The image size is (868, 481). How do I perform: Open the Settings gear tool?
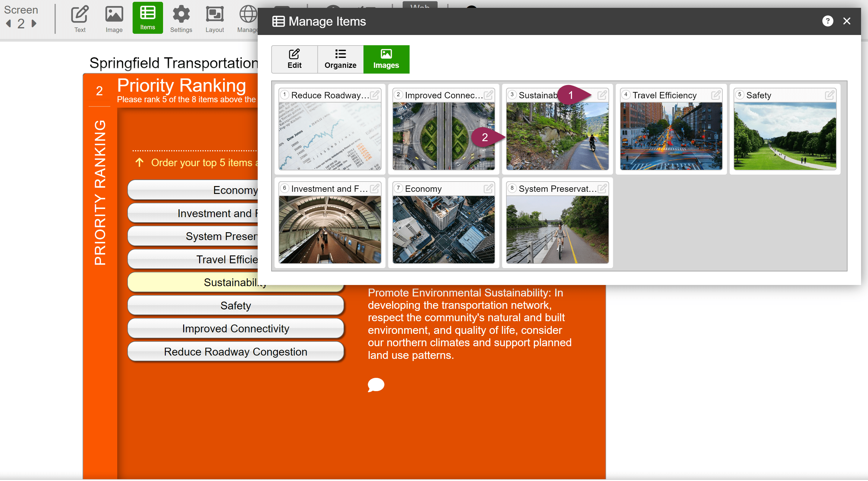(181, 18)
